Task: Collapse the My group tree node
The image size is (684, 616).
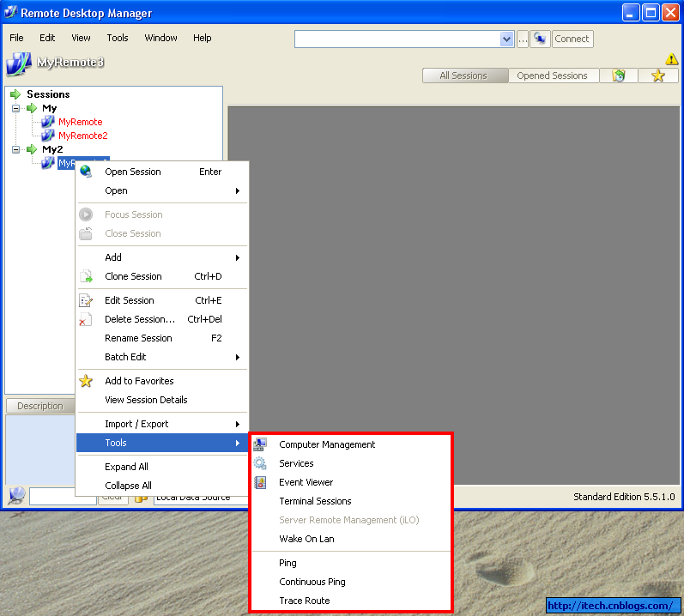Action: tap(15, 108)
